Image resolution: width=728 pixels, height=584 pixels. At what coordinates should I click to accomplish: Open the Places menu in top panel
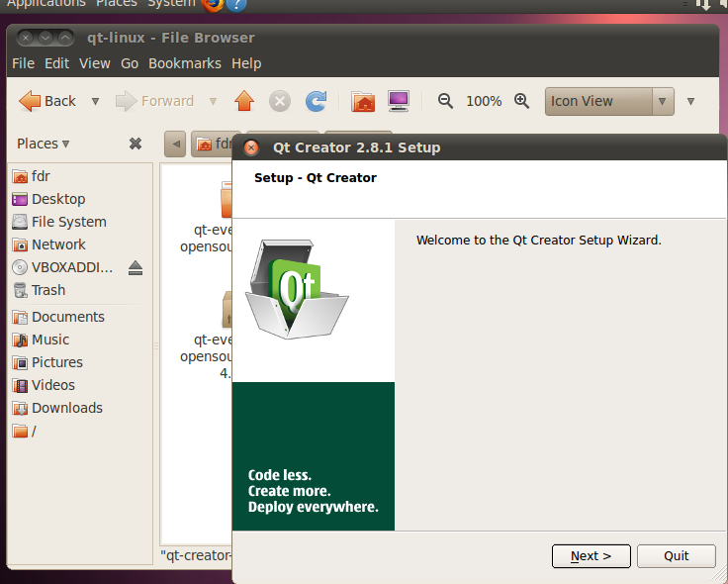point(117,4)
